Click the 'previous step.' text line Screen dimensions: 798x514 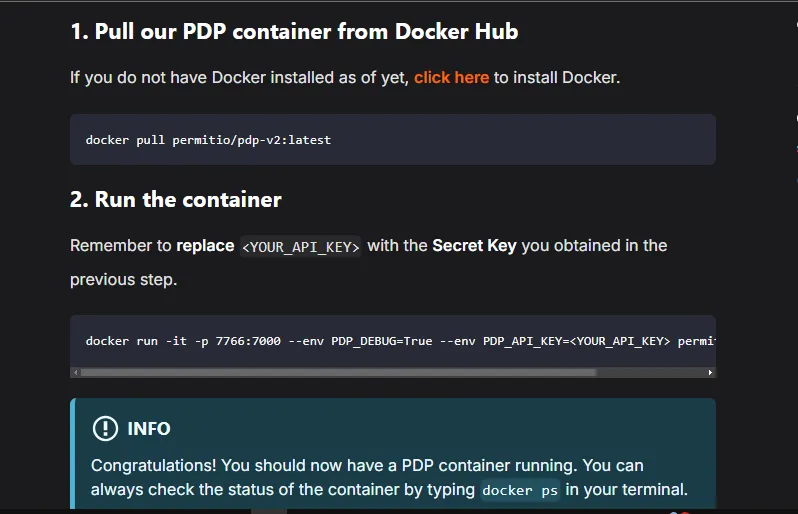coord(123,279)
